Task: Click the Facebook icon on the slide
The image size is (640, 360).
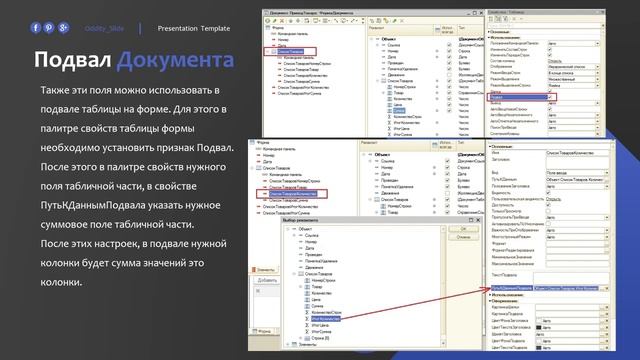Action: pyautogui.click(x=36, y=28)
